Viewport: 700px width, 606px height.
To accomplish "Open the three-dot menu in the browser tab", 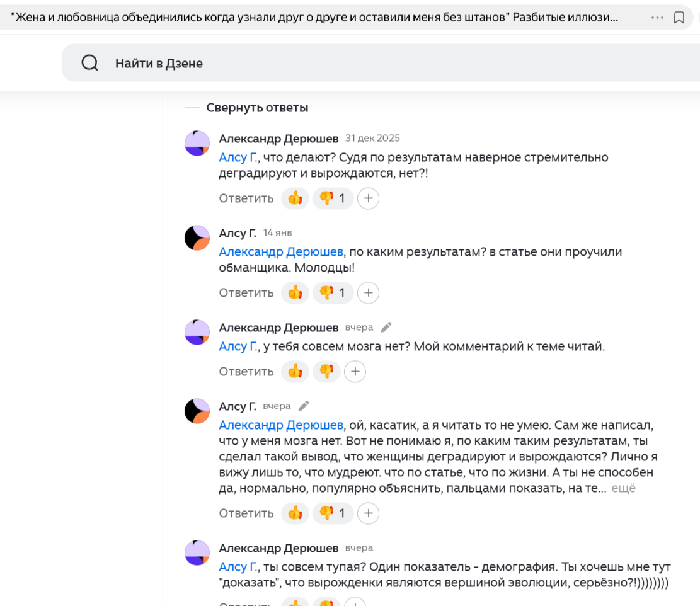I will 657,18.
